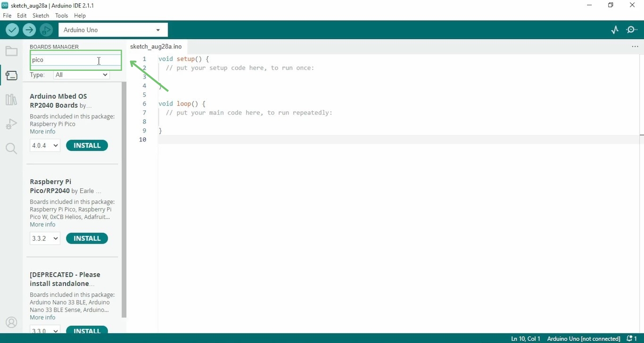The height and width of the screenshot is (343, 644).
Task: Select the Boards Manager sidebar icon
Action: pyautogui.click(x=11, y=75)
